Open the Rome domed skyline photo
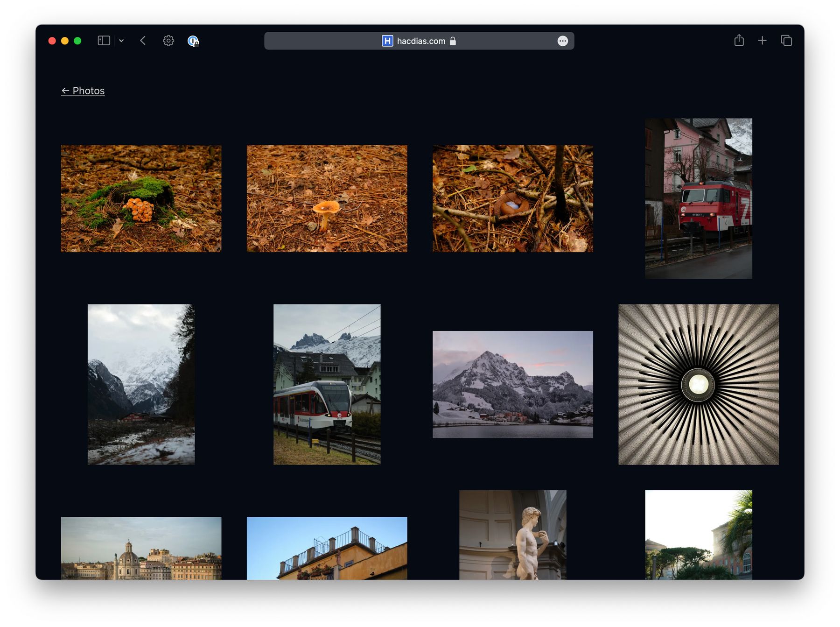Image resolution: width=840 pixels, height=627 pixels. click(x=141, y=548)
